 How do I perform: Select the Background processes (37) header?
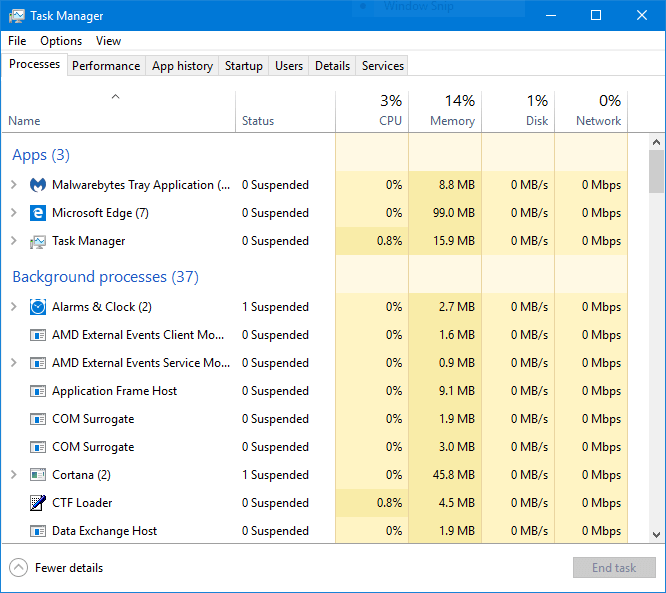point(105,277)
